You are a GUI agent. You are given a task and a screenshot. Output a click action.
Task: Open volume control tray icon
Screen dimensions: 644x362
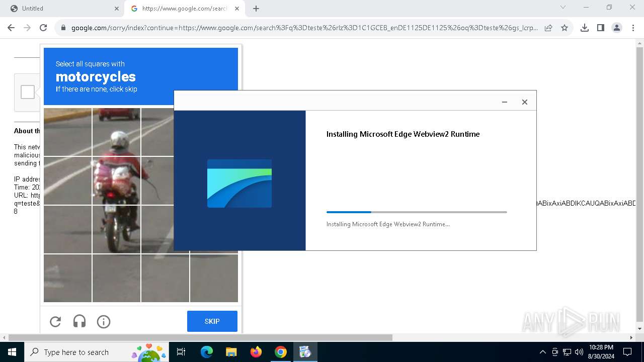coord(579,352)
